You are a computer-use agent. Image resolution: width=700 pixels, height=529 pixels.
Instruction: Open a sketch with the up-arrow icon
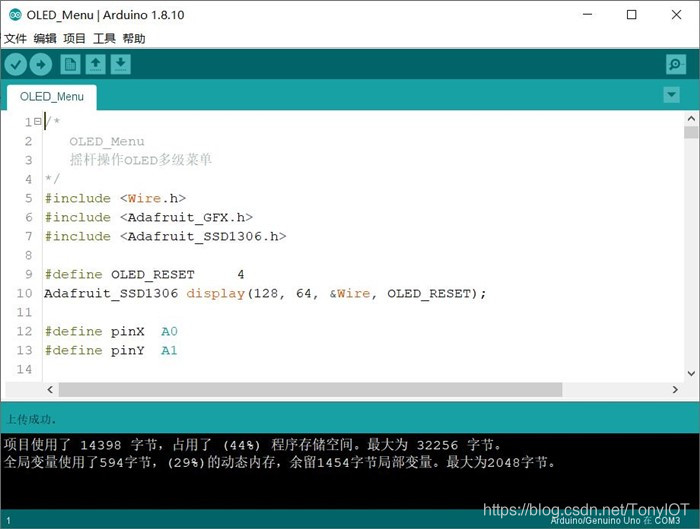tap(96, 65)
